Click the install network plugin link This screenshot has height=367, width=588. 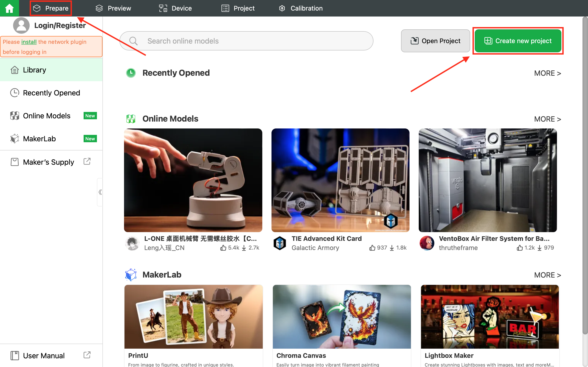(x=29, y=42)
